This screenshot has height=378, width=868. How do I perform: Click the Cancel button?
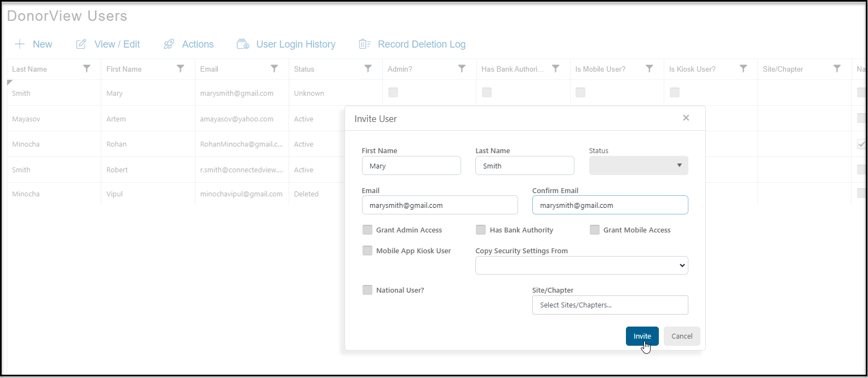682,336
